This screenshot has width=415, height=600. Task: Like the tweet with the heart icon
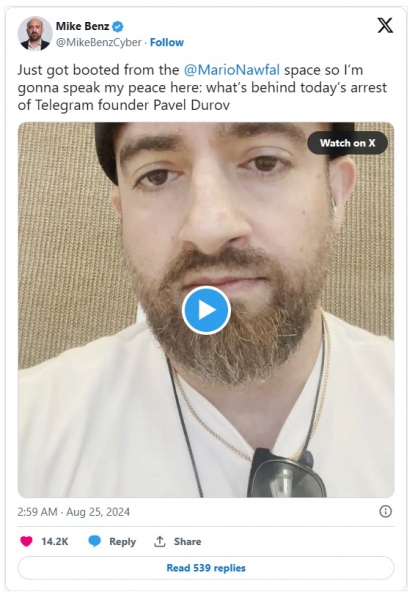(26, 541)
